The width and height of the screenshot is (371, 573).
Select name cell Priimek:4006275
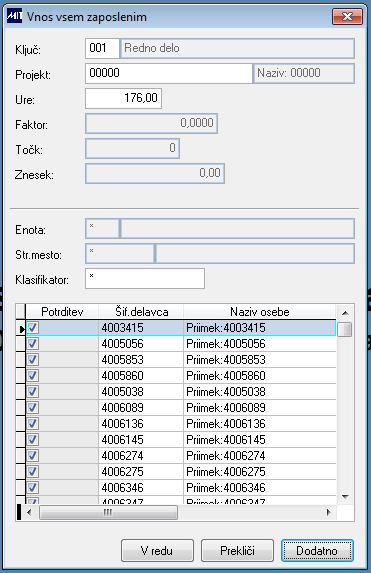pyautogui.click(x=260, y=472)
